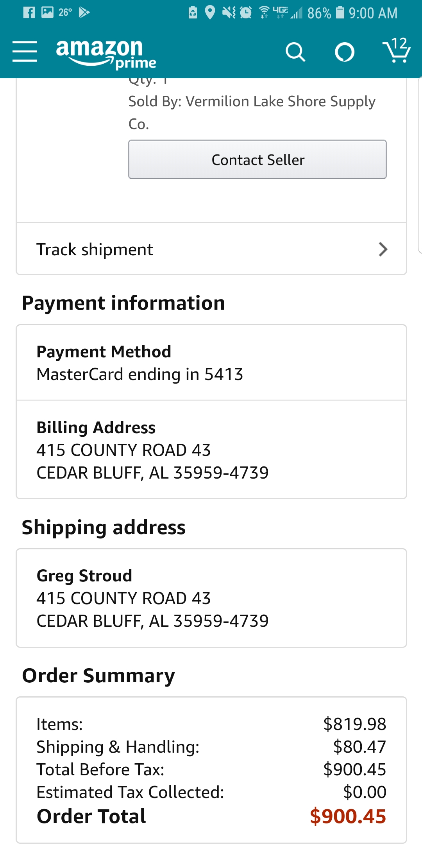
Task: Tap the gallery image notification icon
Action: pyautogui.click(x=47, y=13)
